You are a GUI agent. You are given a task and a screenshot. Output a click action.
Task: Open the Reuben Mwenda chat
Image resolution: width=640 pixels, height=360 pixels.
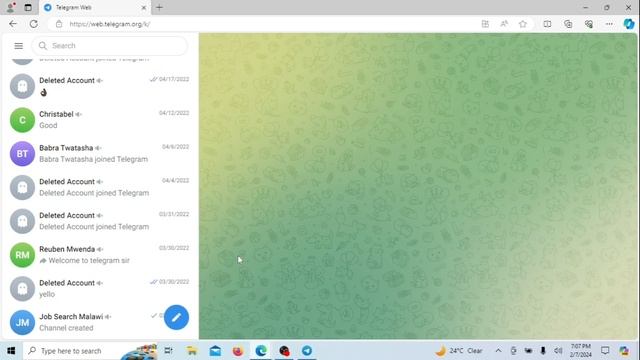click(x=100, y=255)
